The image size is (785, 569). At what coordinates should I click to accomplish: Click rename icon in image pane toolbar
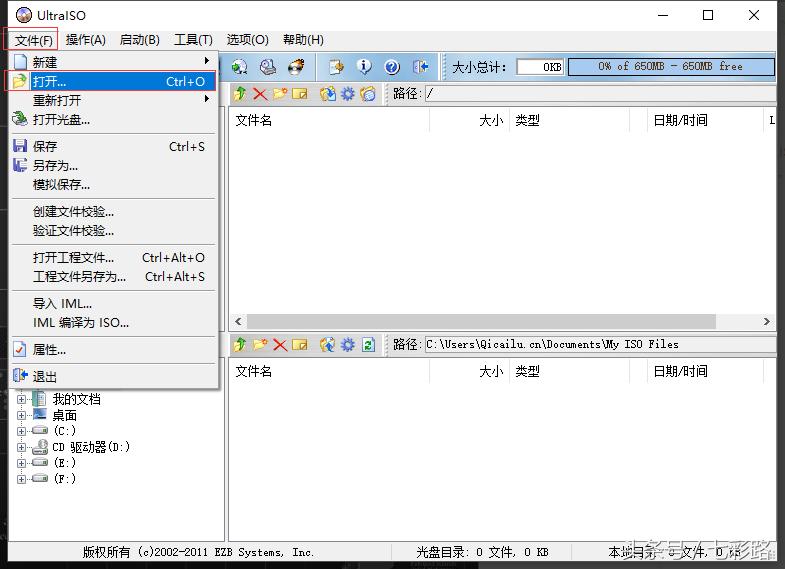[300, 94]
